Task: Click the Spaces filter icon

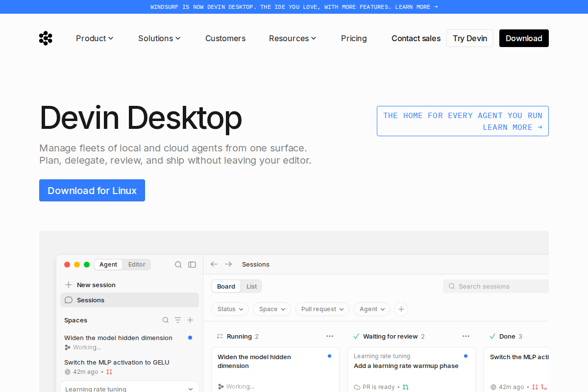Action: (178, 320)
